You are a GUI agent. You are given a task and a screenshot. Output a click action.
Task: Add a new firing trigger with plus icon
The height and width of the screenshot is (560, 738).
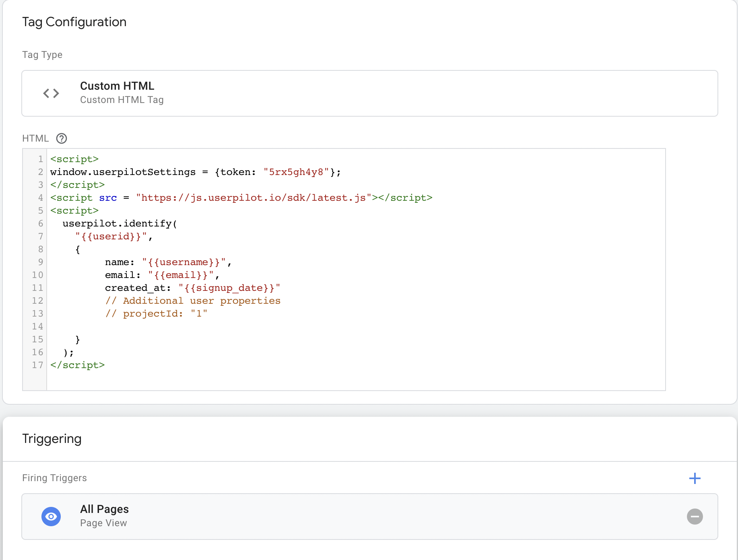[x=695, y=478]
